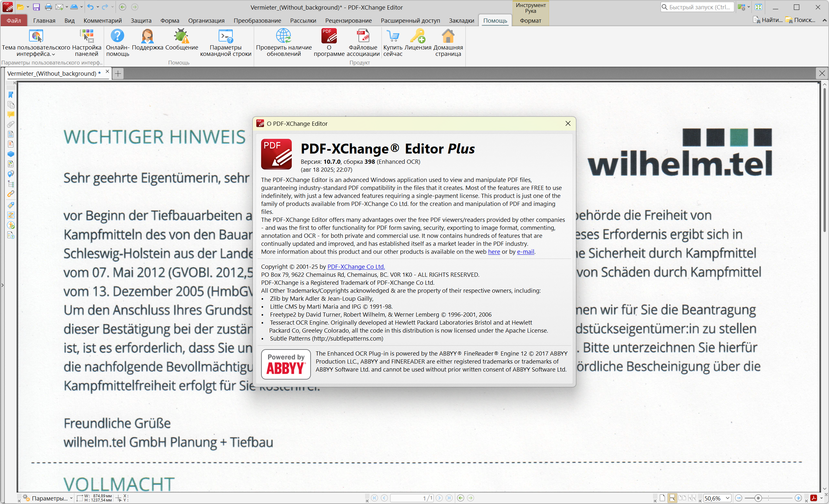Open command line parameters (Параметры командной строки)

(x=225, y=43)
